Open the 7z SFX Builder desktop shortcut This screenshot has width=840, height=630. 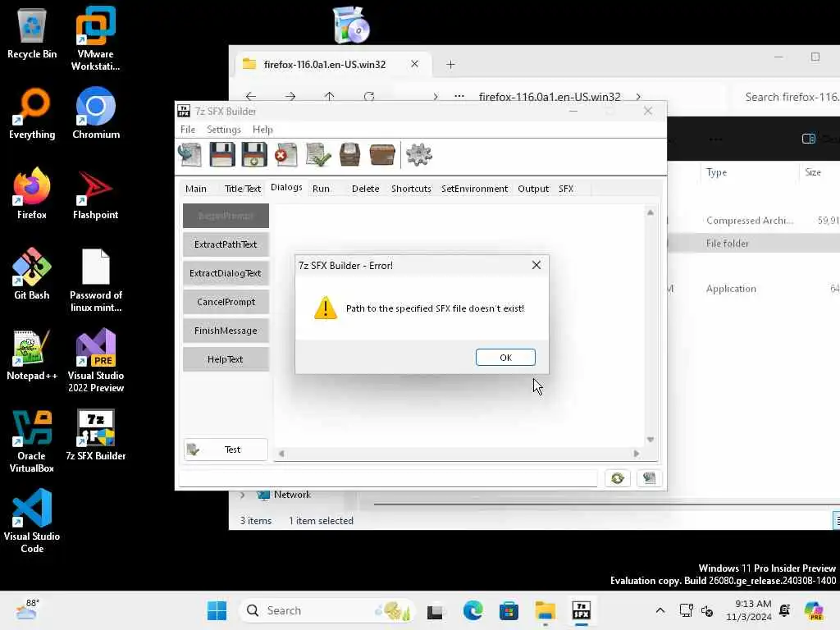coord(96,435)
